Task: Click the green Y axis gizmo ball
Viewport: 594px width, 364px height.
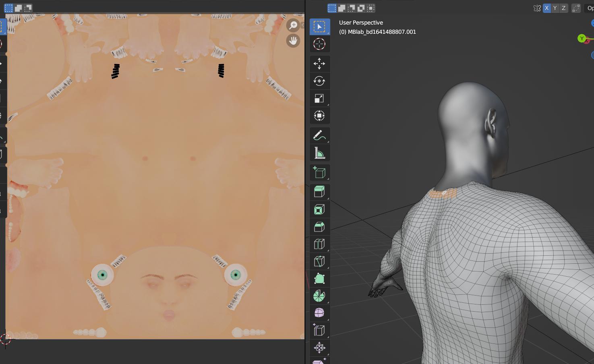Action: (x=582, y=39)
